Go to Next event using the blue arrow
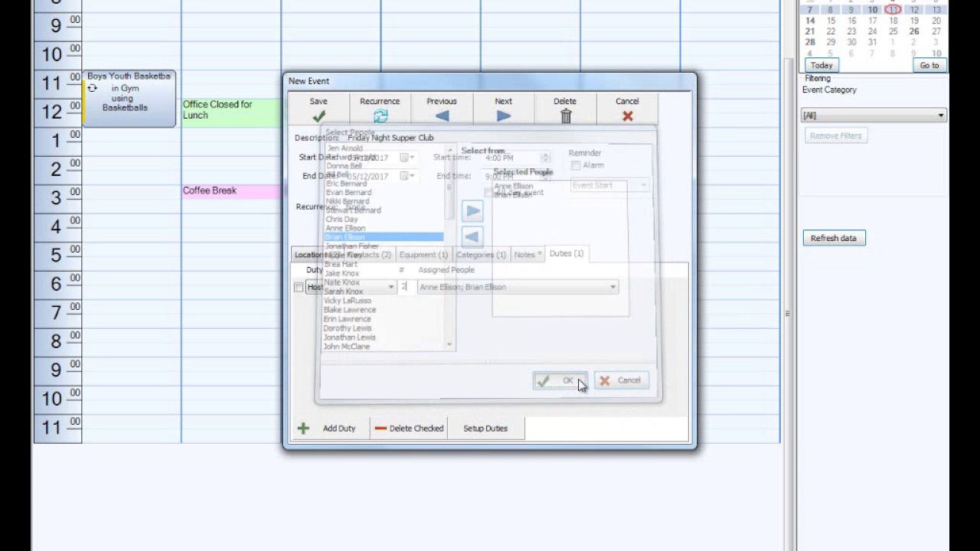The image size is (980, 551). coord(502,116)
